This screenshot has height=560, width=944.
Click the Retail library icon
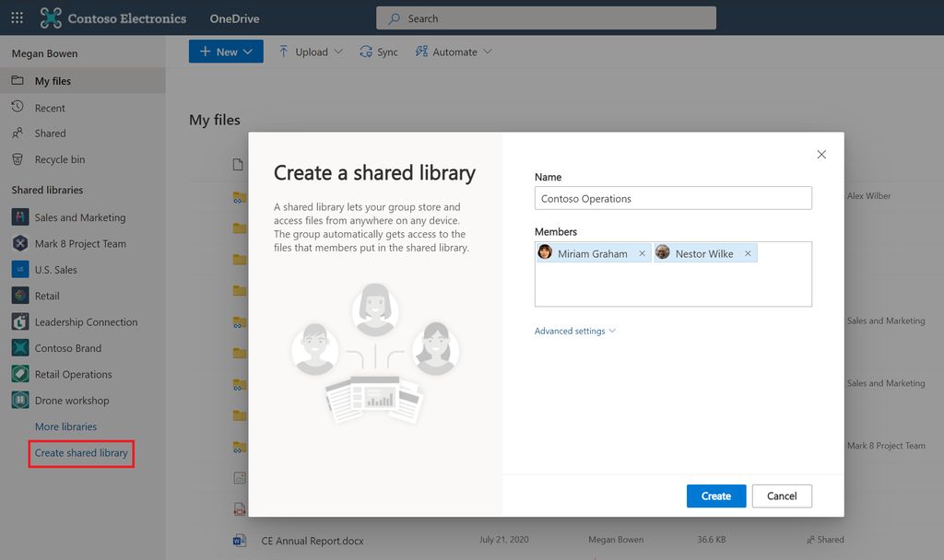(20, 296)
